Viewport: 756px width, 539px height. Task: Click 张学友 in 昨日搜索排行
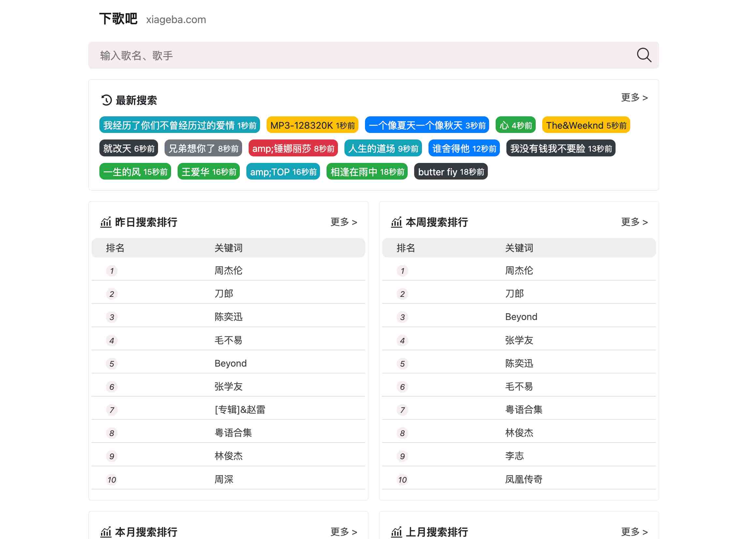coord(228,386)
